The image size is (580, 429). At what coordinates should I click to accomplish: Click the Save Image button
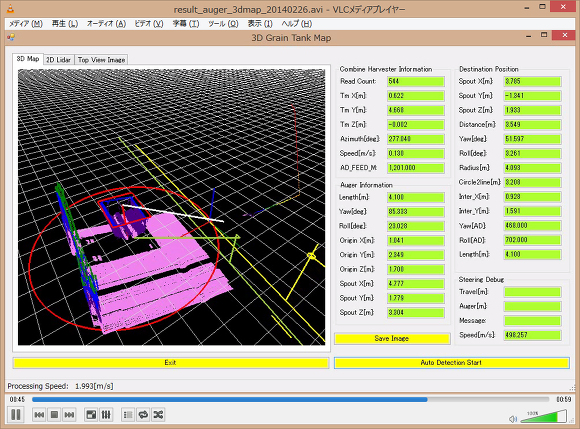392,338
